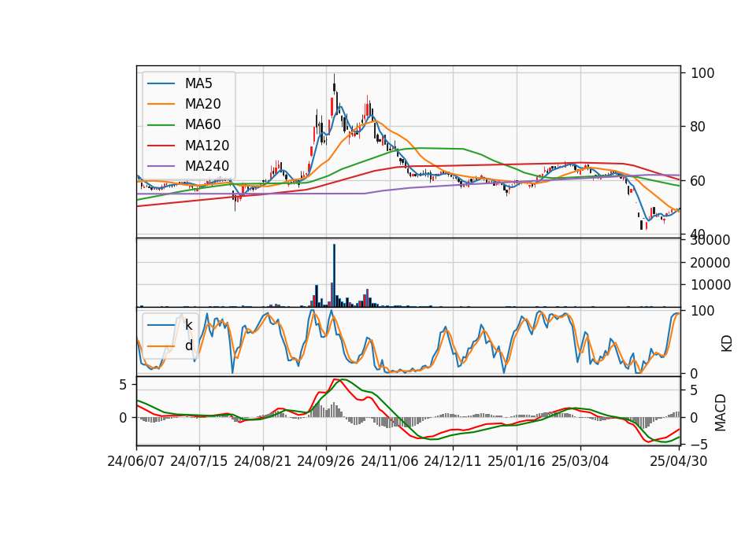Click the MA20 legend label
756x543 pixels.
point(202,104)
